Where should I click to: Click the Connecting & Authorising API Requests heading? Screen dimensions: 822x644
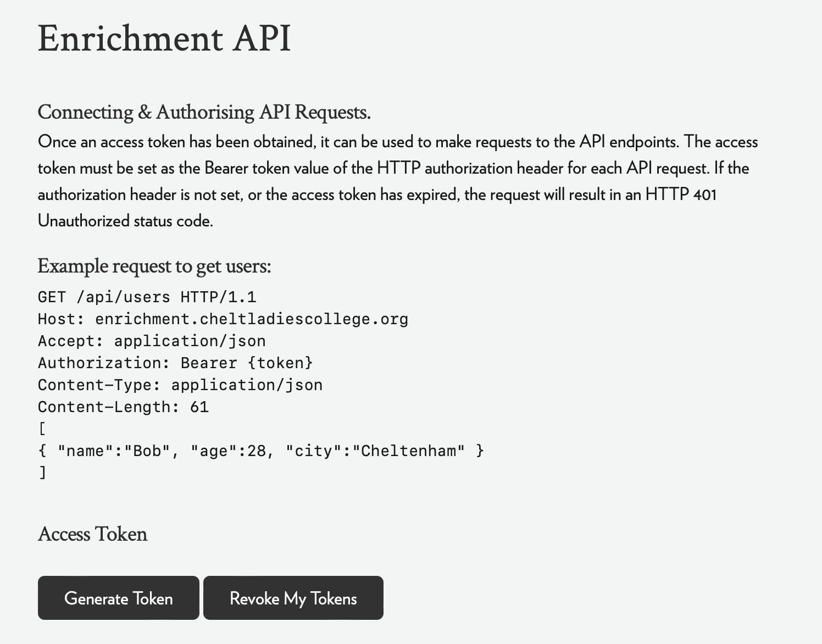coord(204,112)
